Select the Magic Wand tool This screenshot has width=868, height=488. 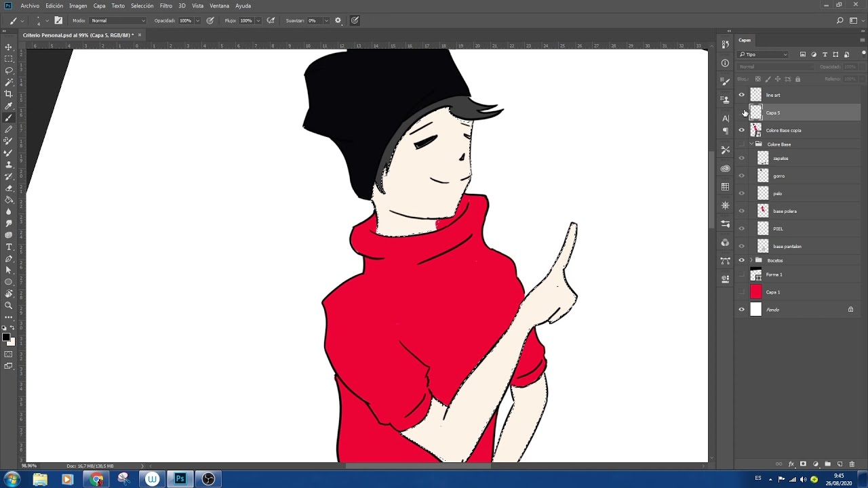(x=9, y=82)
